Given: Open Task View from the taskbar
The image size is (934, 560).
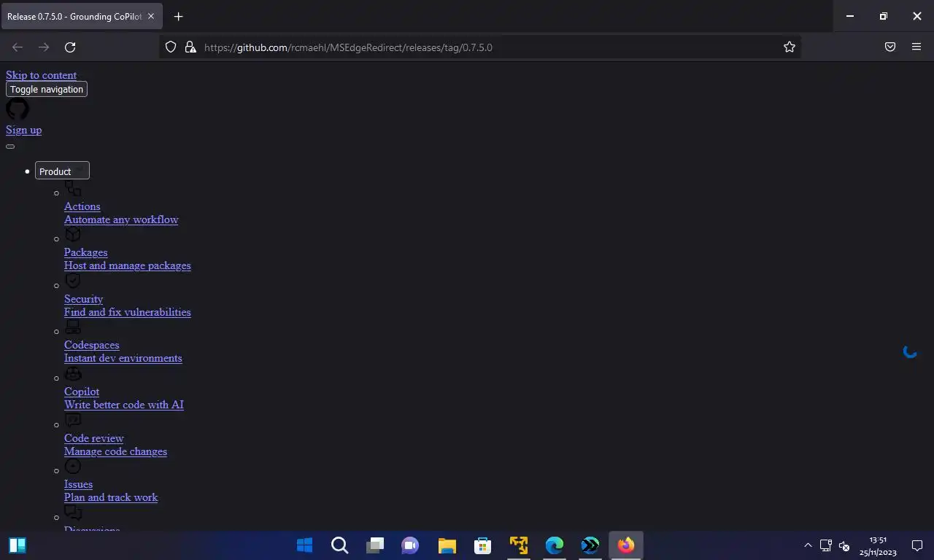Looking at the screenshot, I should pos(375,545).
